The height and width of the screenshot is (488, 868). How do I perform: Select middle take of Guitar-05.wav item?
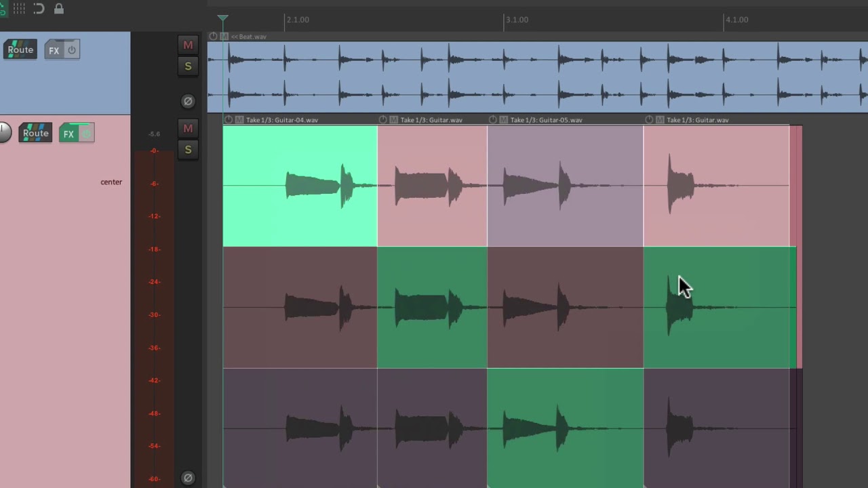565,308
